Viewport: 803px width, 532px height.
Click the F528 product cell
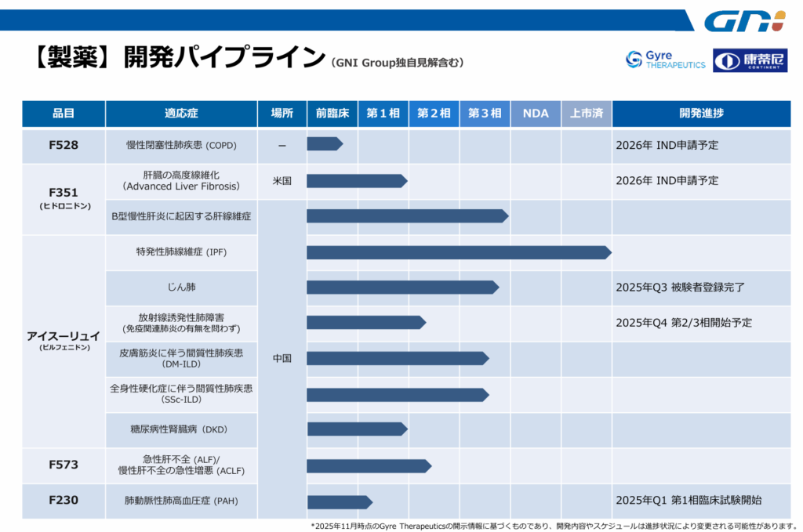pyautogui.click(x=64, y=145)
